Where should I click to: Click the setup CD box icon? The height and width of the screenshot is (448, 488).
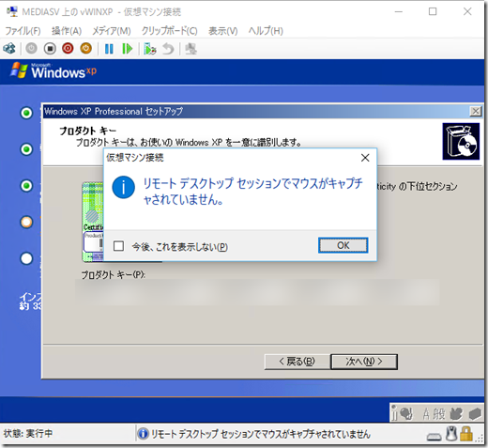461,141
